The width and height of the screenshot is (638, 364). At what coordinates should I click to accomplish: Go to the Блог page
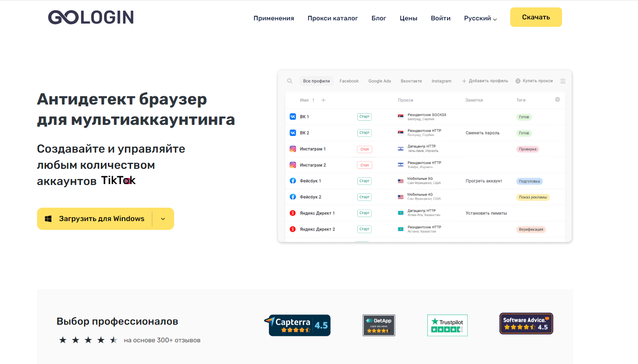point(379,19)
